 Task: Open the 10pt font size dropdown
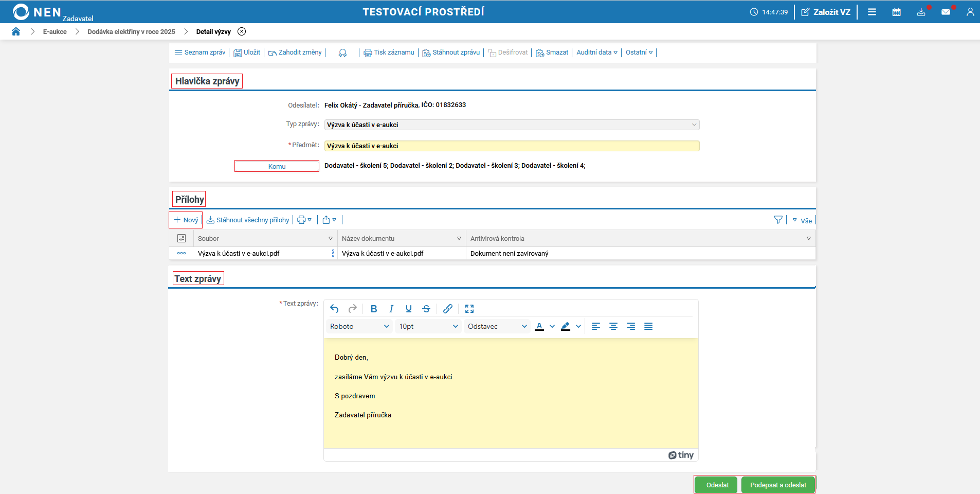click(428, 326)
